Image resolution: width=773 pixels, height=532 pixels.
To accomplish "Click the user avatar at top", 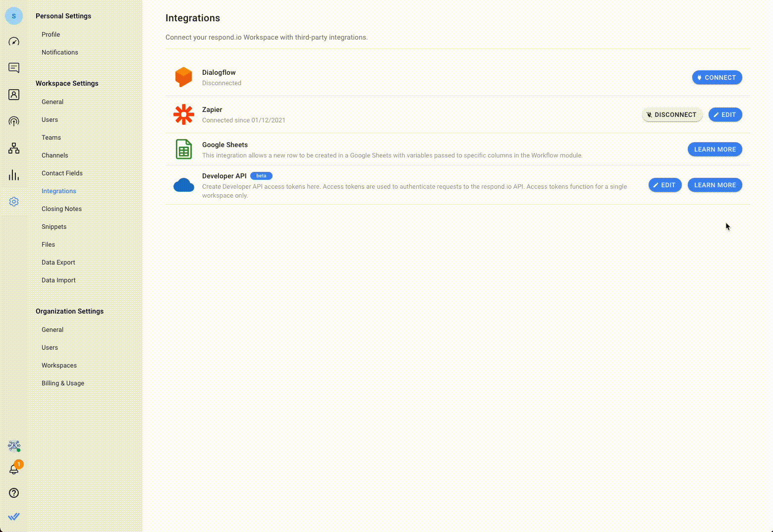I will (x=14, y=16).
